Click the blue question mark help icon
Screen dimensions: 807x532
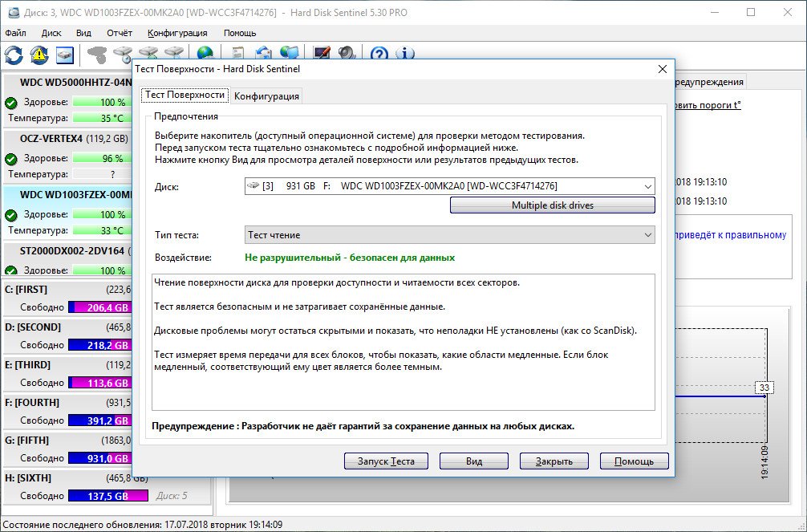point(379,54)
